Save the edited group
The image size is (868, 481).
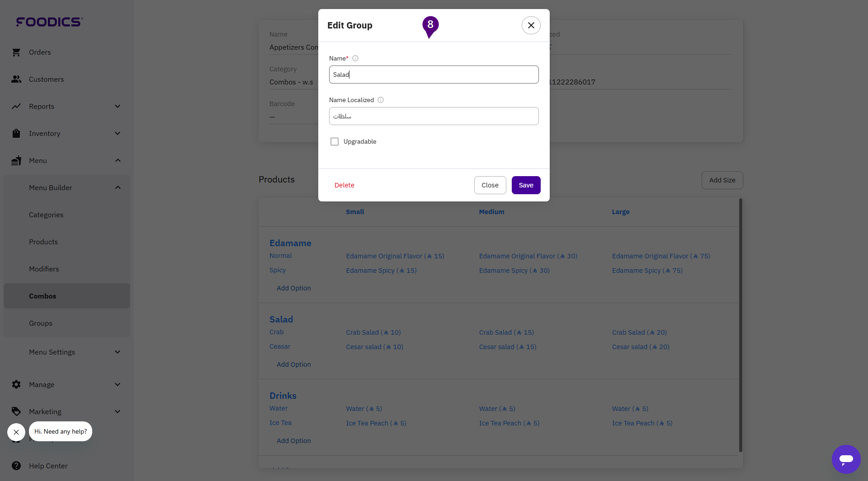pos(526,185)
